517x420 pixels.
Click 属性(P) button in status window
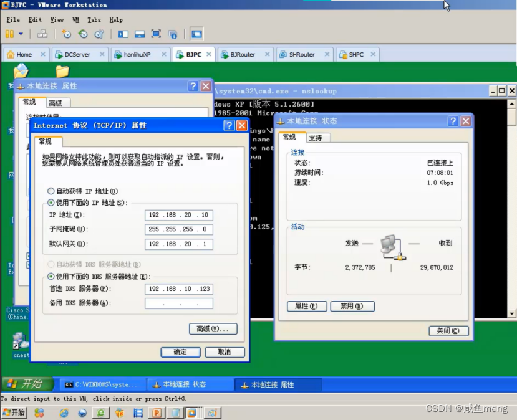click(x=307, y=307)
